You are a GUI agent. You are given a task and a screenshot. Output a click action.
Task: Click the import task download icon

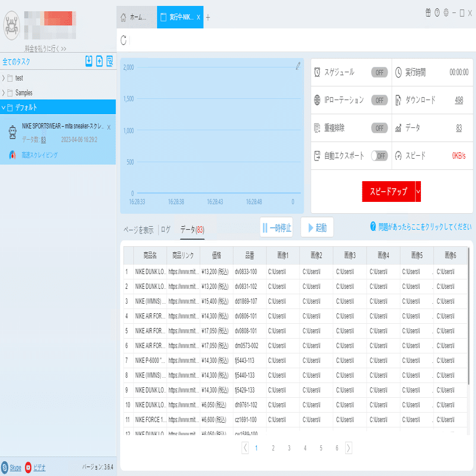pos(89,61)
